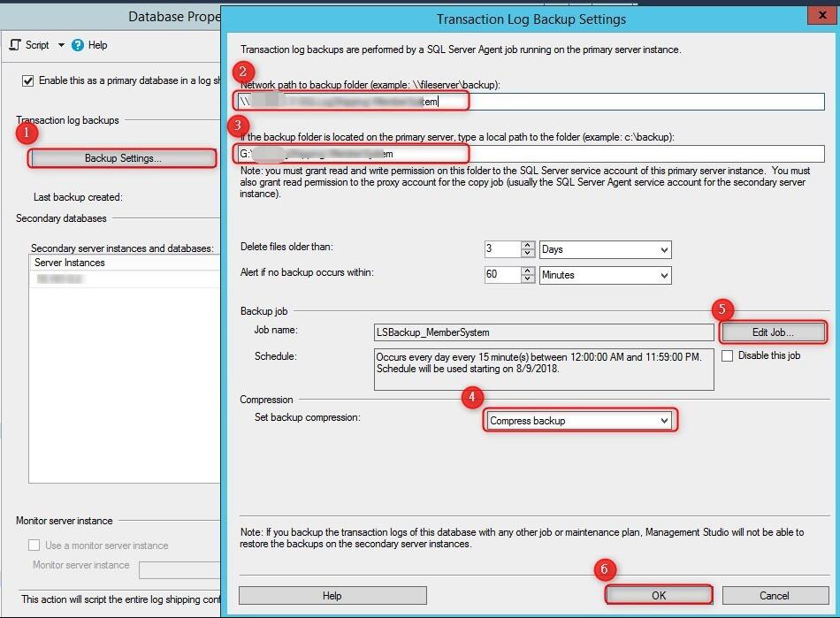
Task: Confirm settings with the OK button
Action: tap(658, 595)
